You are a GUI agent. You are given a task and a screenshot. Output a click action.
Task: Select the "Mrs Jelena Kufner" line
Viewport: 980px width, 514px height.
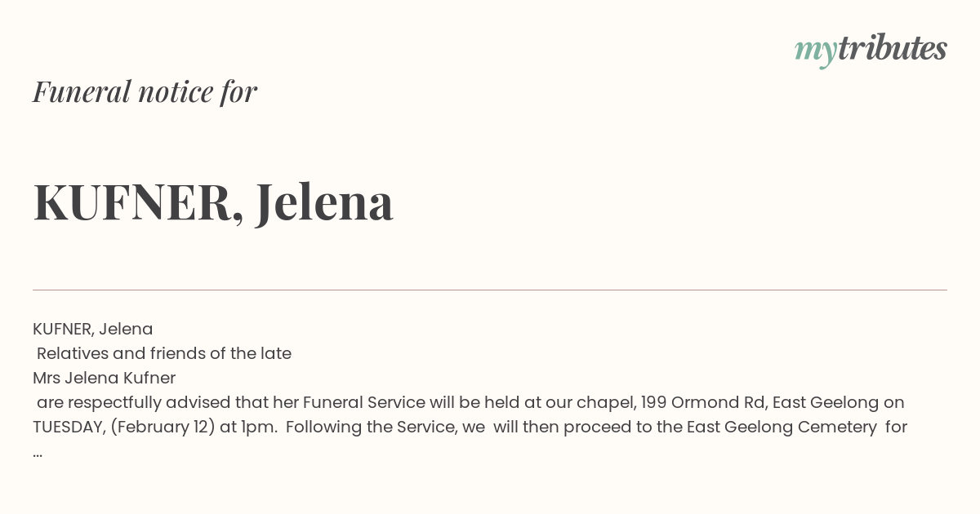[x=105, y=378]
